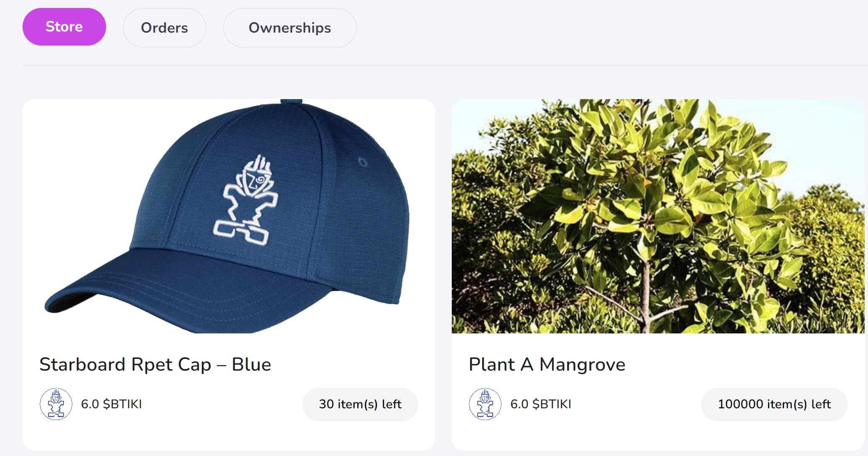Image resolution: width=868 pixels, height=456 pixels.
Task: Open the Ownerships tab
Action: 290,28
